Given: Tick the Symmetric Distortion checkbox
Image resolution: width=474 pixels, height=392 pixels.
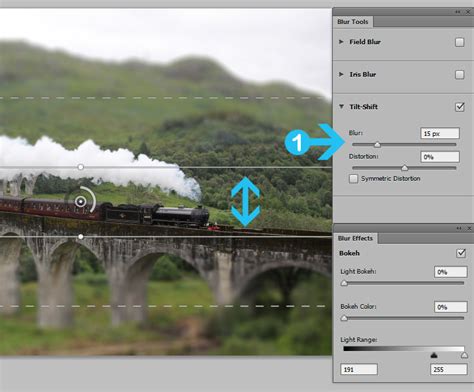Looking at the screenshot, I should pyautogui.click(x=353, y=179).
